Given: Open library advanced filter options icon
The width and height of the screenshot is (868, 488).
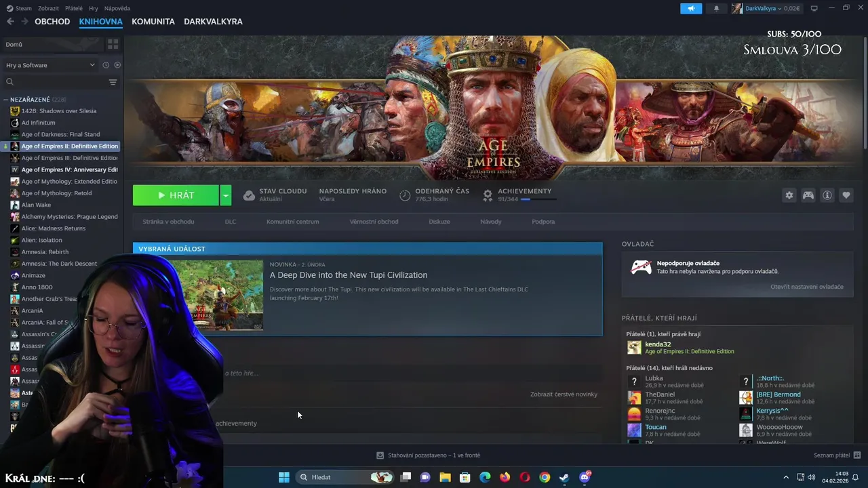Looking at the screenshot, I should [113, 82].
